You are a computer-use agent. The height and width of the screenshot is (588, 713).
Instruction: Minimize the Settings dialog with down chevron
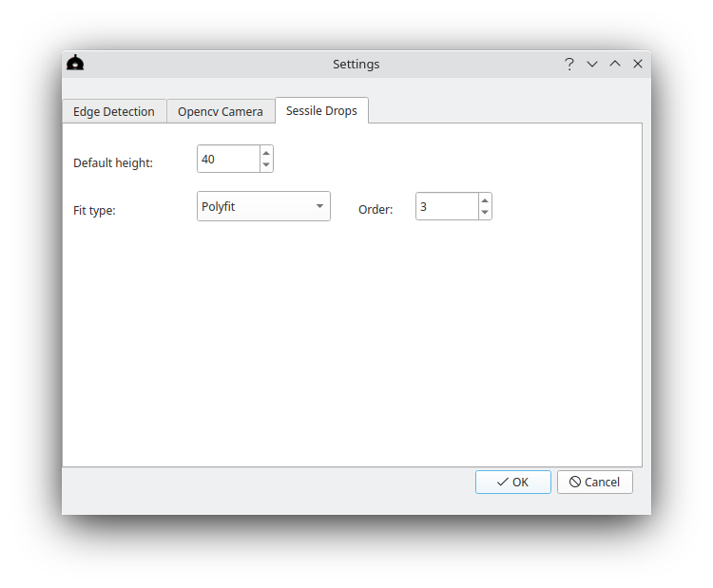point(592,64)
